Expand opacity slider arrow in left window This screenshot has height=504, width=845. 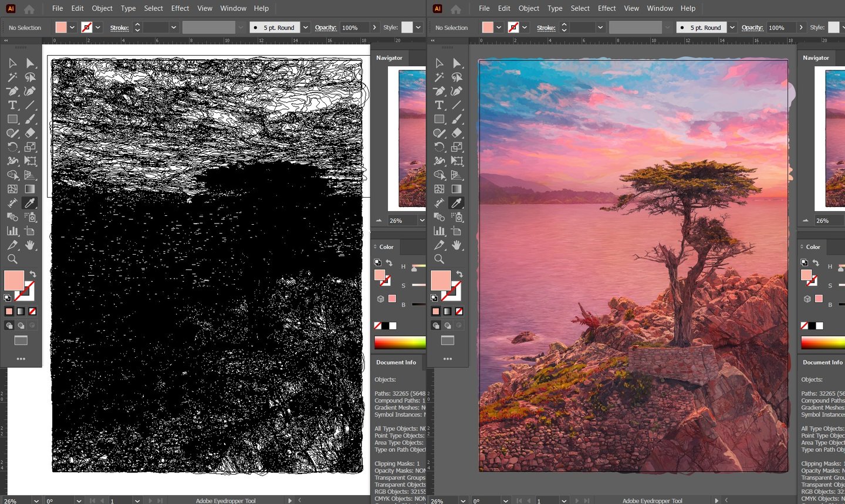374,28
